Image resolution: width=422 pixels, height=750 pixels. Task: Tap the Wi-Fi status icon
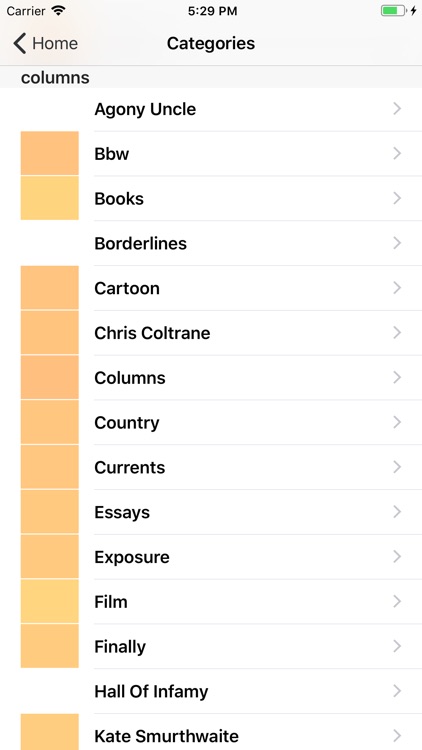coord(59,11)
